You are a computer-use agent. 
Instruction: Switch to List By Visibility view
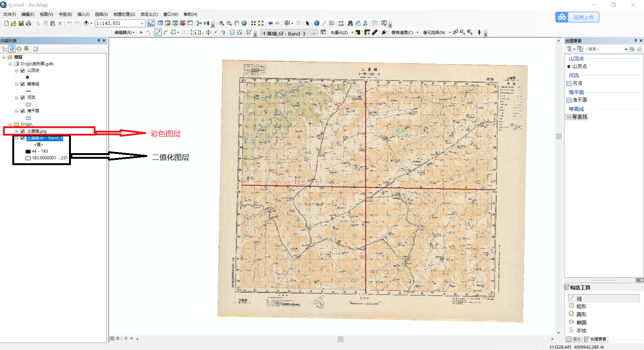19,49
